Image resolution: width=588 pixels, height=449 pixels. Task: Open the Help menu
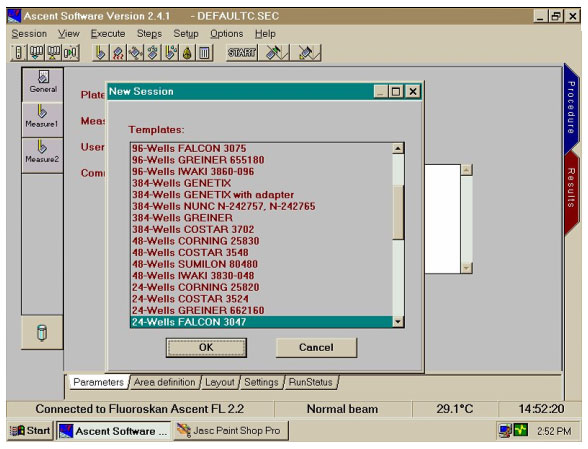[x=265, y=34]
